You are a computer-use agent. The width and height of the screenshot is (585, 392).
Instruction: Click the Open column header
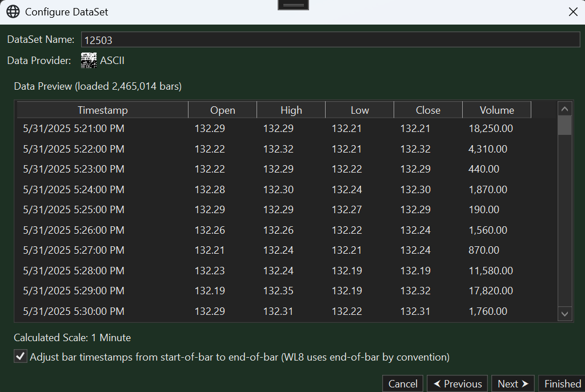pos(222,110)
